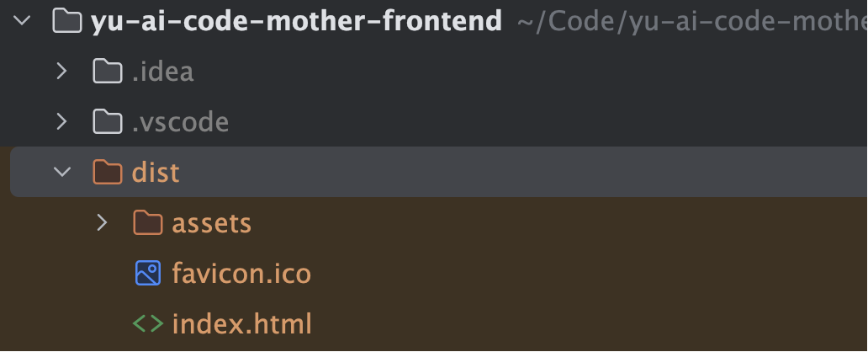Click the assets folder icon

pyautogui.click(x=147, y=223)
